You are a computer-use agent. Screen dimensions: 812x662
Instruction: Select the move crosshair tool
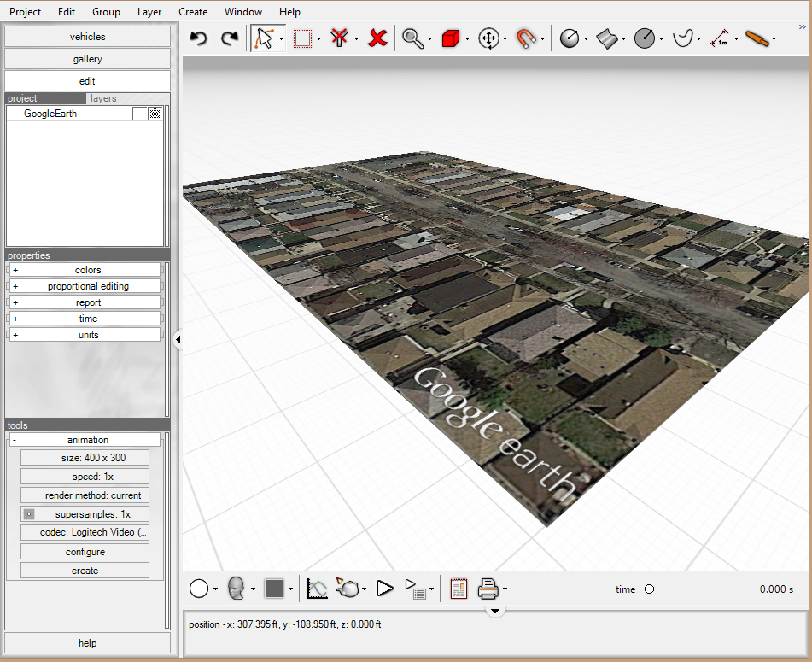tap(489, 38)
